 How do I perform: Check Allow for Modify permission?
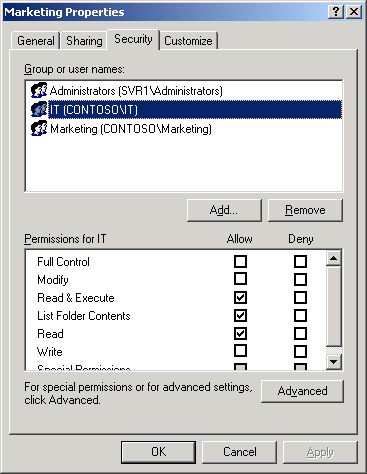[240, 279]
